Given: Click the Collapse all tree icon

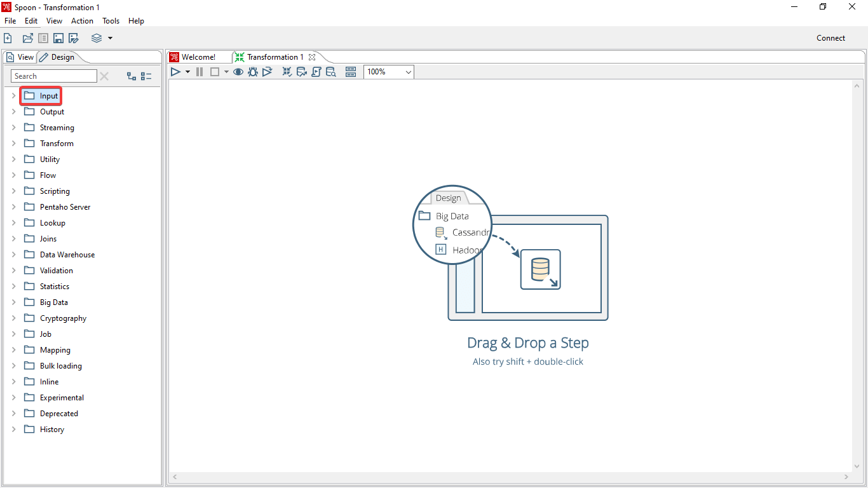Looking at the screenshot, I should pyautogui.click(x=146, y=76).
